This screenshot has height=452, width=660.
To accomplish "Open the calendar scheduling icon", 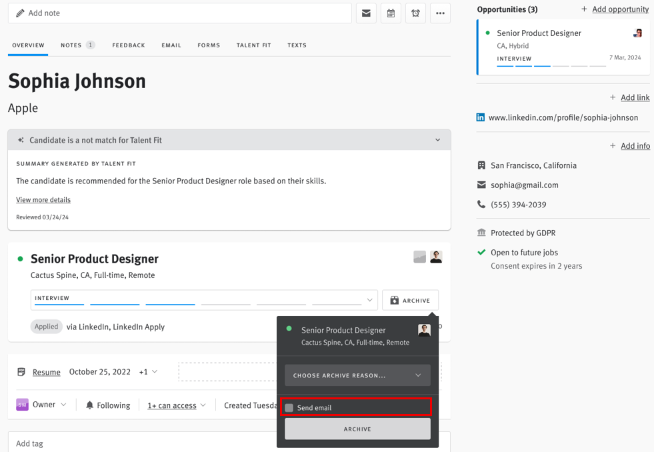I will [391, 13].
